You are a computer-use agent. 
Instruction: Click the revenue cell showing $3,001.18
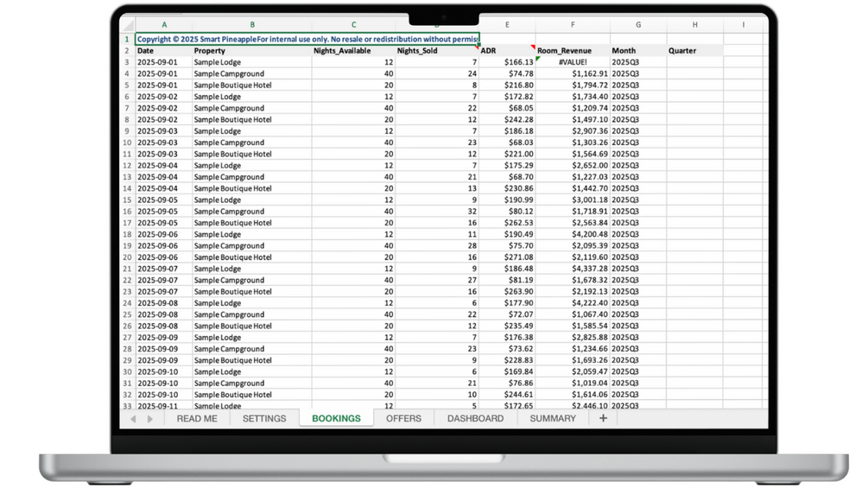[573, 200]
